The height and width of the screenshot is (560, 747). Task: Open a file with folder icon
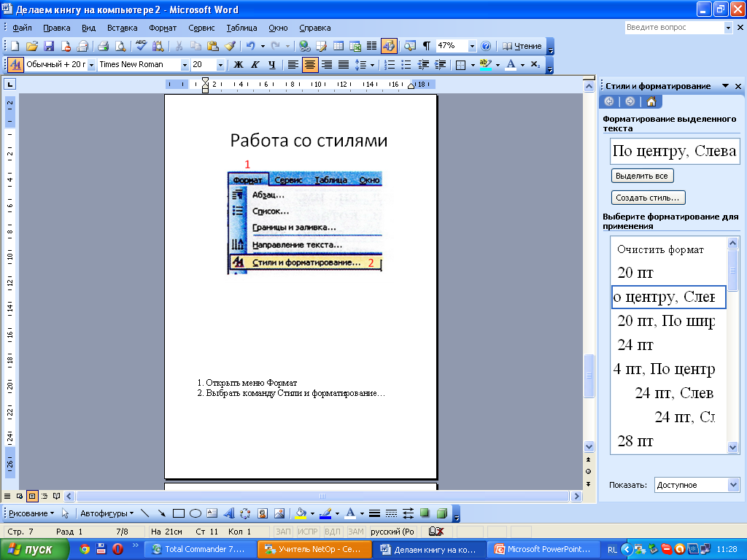click(32, 46)
